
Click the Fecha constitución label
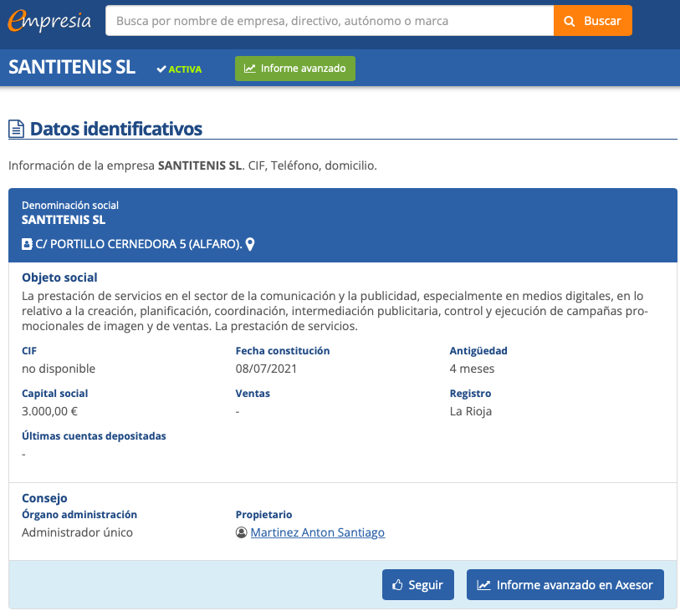coord(283,351)
